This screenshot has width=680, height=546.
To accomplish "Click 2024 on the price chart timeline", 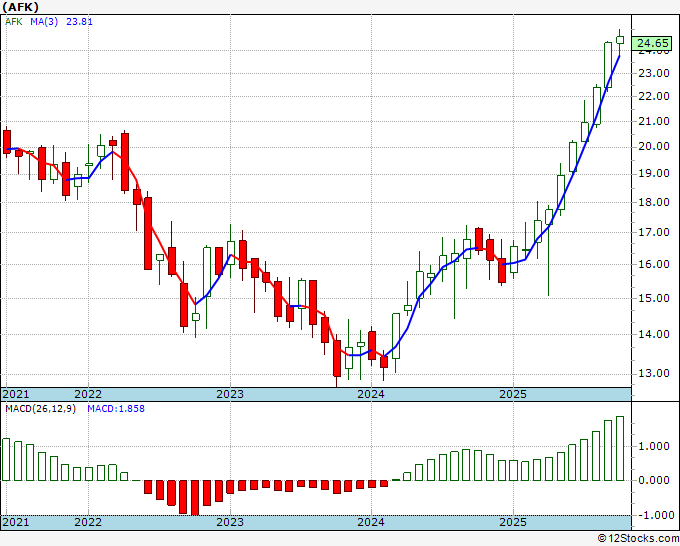I will point(371,394).
